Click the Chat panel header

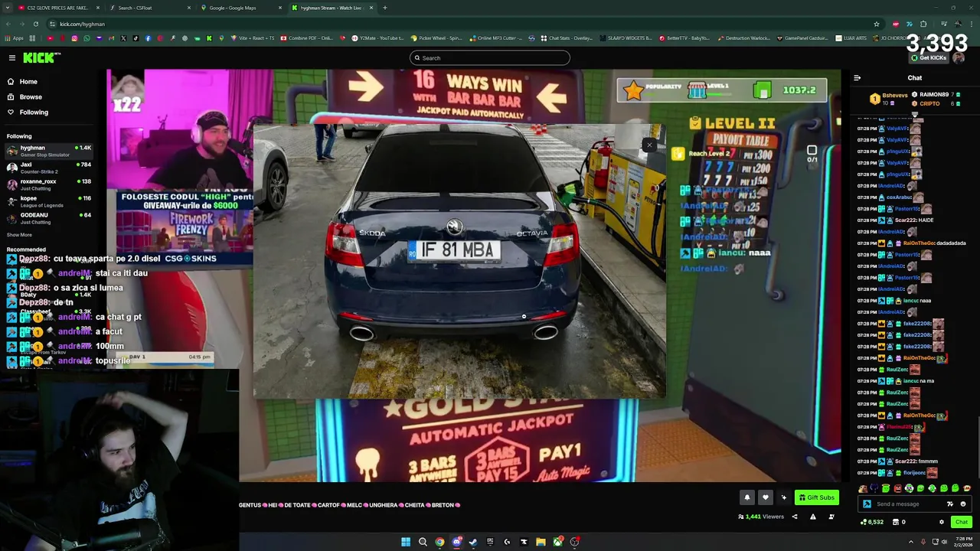click(x=915, y=77)
